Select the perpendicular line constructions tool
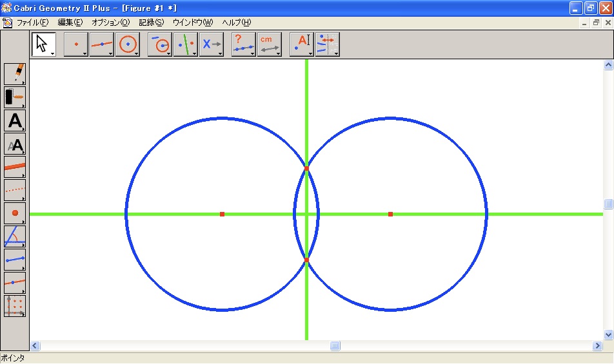The image size is (614, 364). point(186,44)
